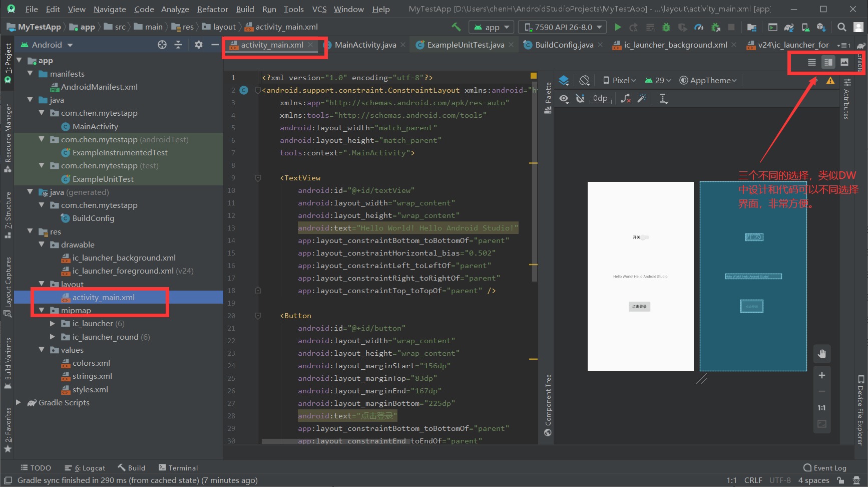Viewport: 868px width, 487px height.
Task: Switch editor to Split view mode
Action: [x=828, y=62]
